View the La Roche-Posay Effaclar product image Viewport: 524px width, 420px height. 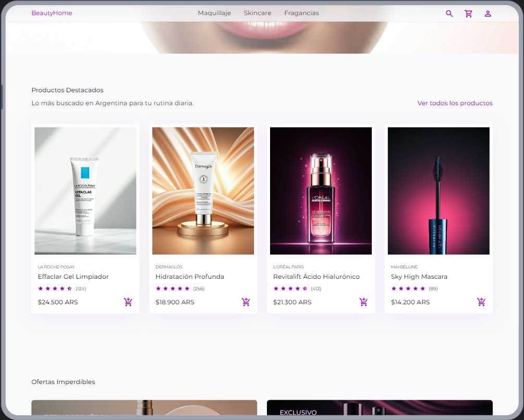click(x=85, y=191)
